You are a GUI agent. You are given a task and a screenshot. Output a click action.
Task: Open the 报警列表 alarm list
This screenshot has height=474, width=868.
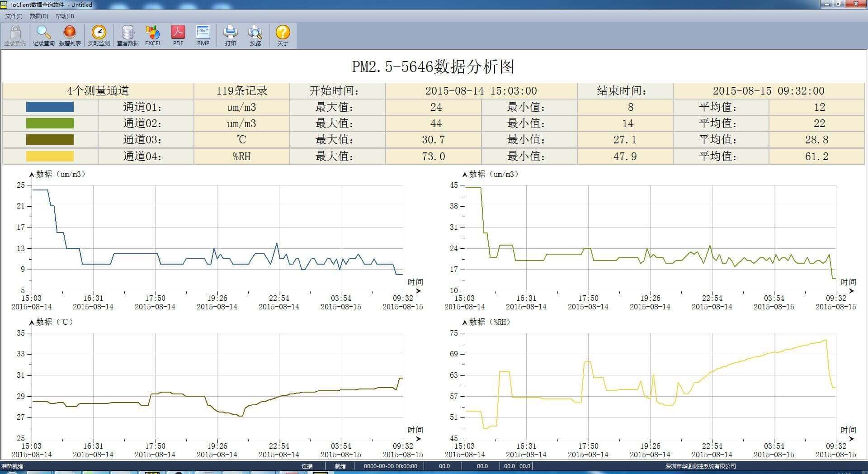pos(70,35)
